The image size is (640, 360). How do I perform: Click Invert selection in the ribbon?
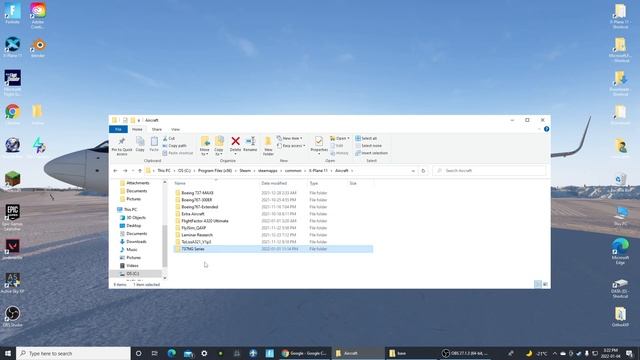tap(371, 153)
